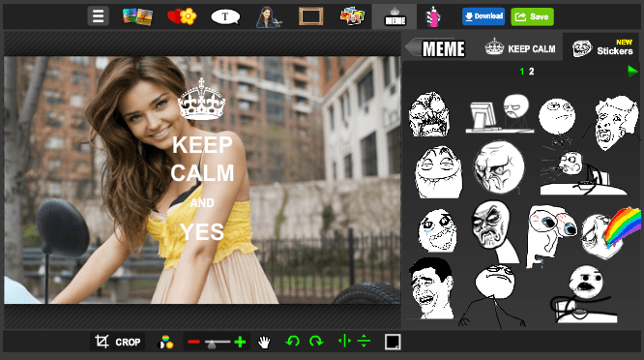This screenshot has height=360, width=644.
Task: Add the computer guy stick figure sticker
Action: click(500, 114)
